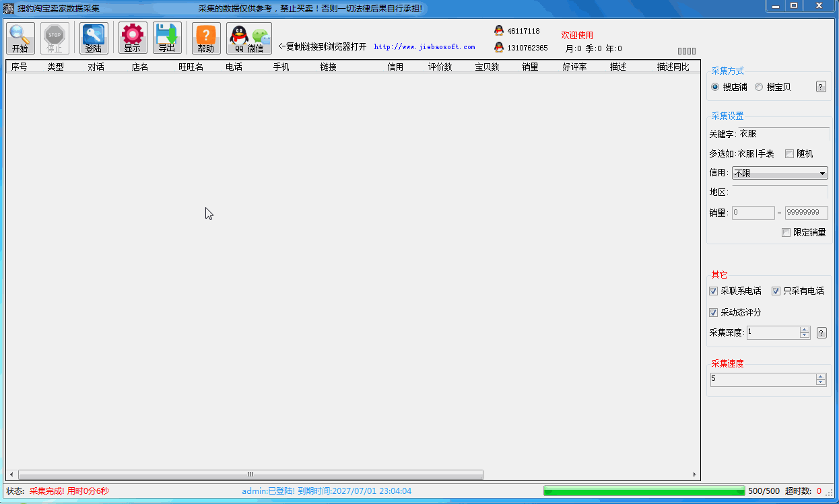Screen dimensions: 839x504
Task: Click the 超时数: 0 status entry
Action: coord(803,491)
